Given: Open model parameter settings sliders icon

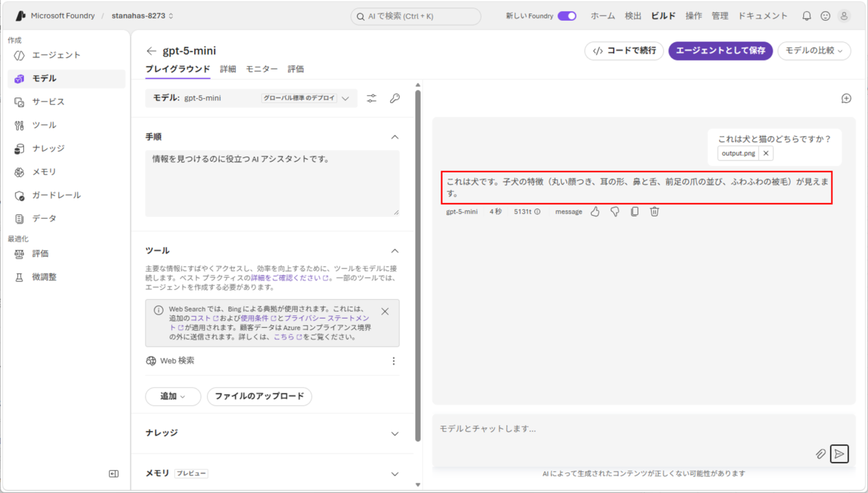Looking at the screenshot, I should click(372, 98).
